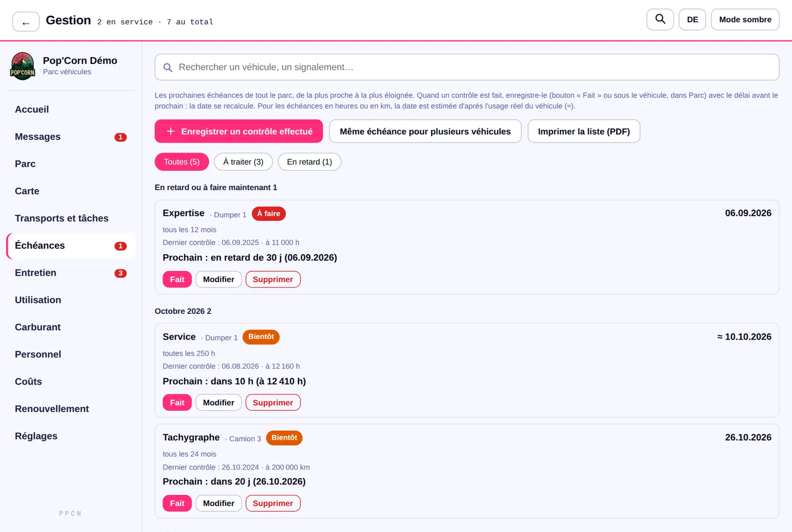
Task: Focus the vehicle search field
Action: pyautogui.click(x=467, y=67)
